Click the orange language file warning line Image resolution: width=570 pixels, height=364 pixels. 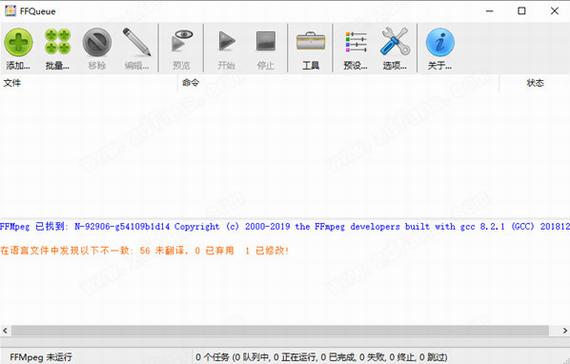[145, 251]
